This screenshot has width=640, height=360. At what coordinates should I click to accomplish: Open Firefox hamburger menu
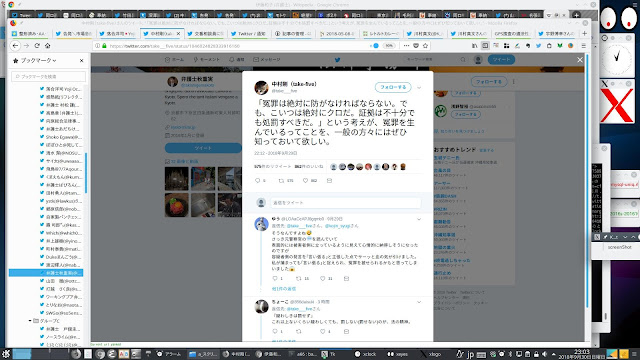(584, 46)
